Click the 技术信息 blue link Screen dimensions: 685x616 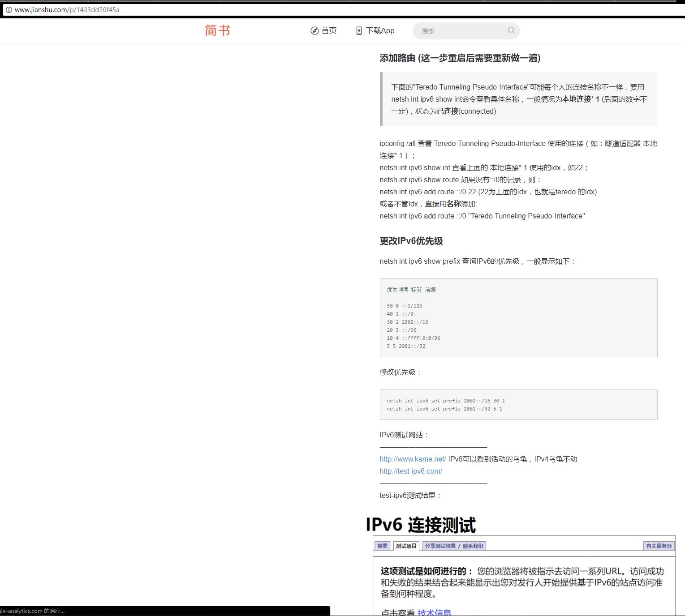pos(434,612)
